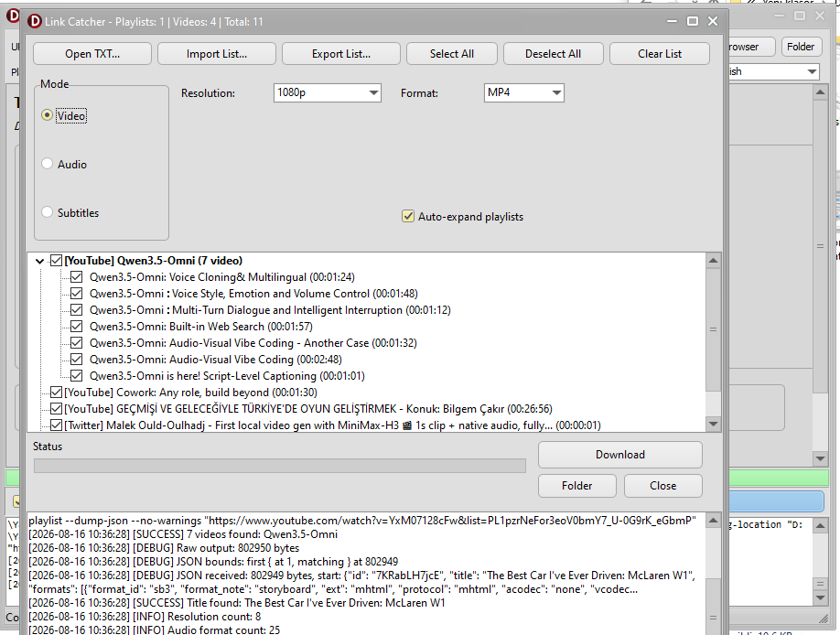This screenshot has height=635, width=840.
Task: Collapse the Qwen3.5-Omni playlist tree node
Action: 39,261
